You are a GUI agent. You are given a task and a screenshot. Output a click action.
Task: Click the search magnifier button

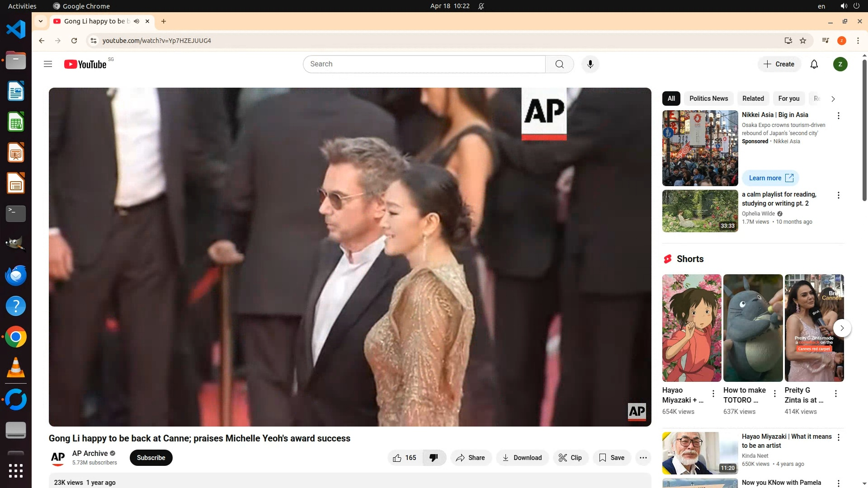(559, 64)
